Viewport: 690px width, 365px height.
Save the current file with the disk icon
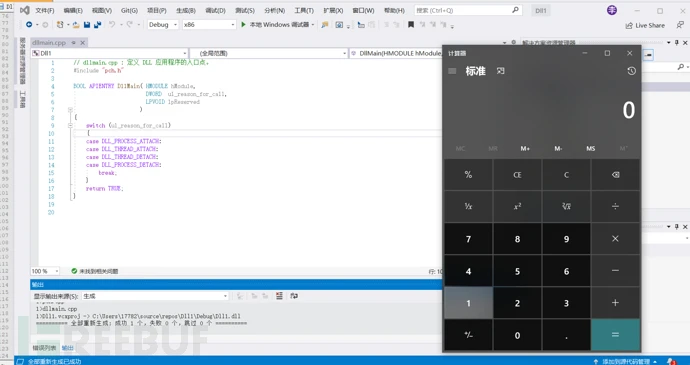(x=87, y=25)
